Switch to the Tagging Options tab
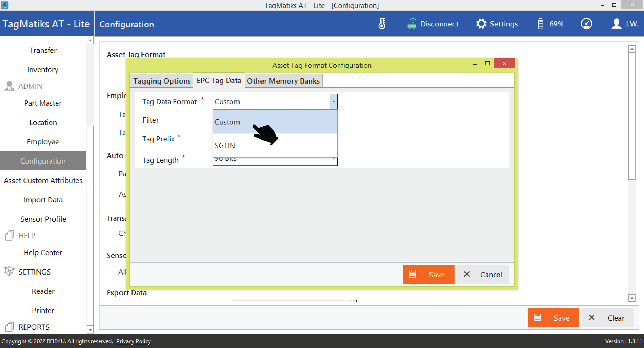This screenshot has height=348, width=644. pyautogui.click(x=162, y=81)
